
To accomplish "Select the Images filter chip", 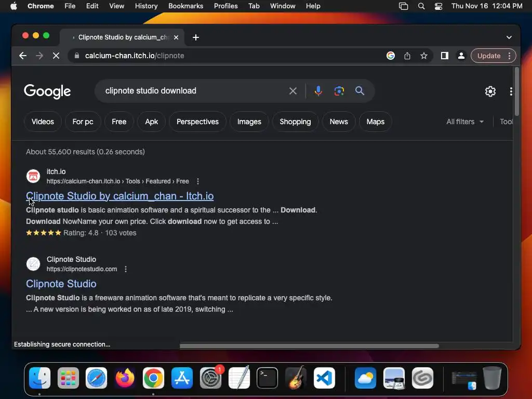I will point(249,122).
